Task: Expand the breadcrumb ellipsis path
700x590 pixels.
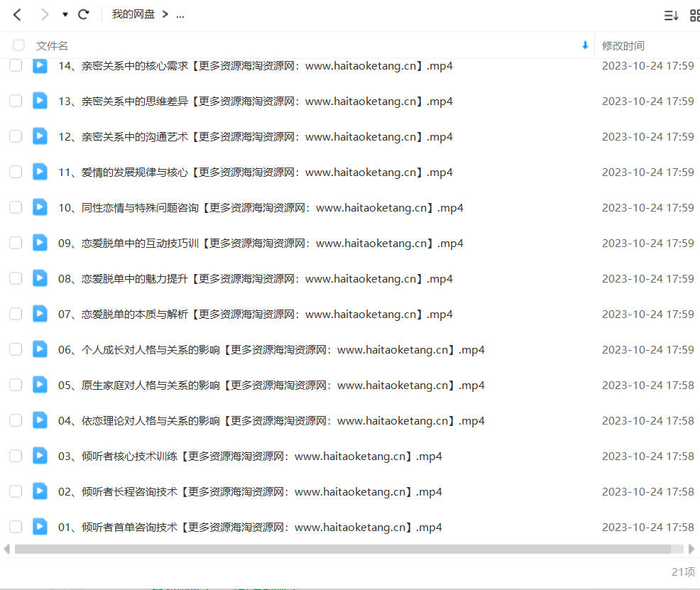Action: click(x=180, y=15)
